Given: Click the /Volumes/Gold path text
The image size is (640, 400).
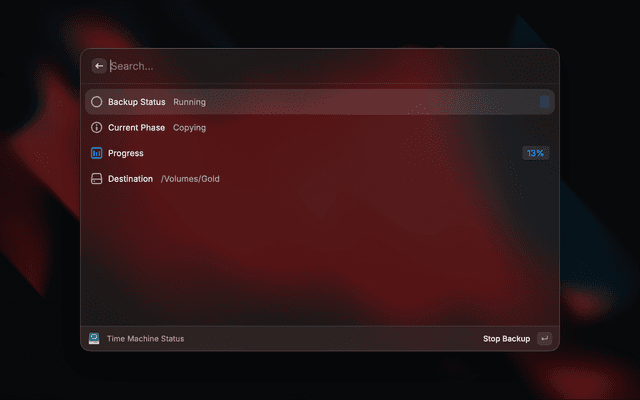Looking at the screenshot, I should pos(190,179).
